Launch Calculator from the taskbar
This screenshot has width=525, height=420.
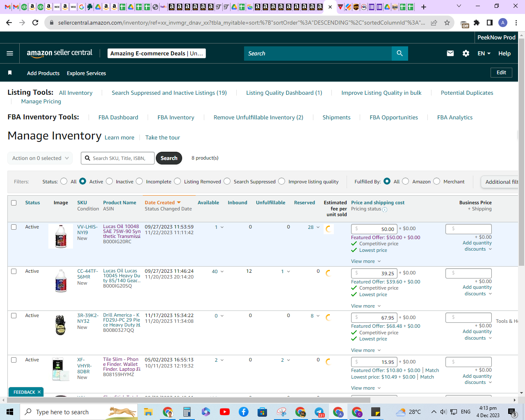[x=187, y=412]
